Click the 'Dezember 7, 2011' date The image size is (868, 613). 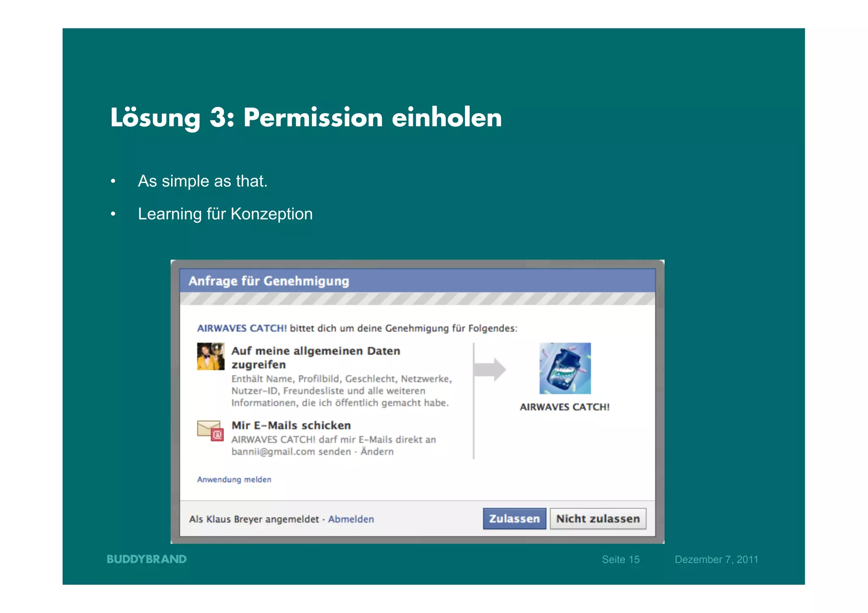click(716, 559)
